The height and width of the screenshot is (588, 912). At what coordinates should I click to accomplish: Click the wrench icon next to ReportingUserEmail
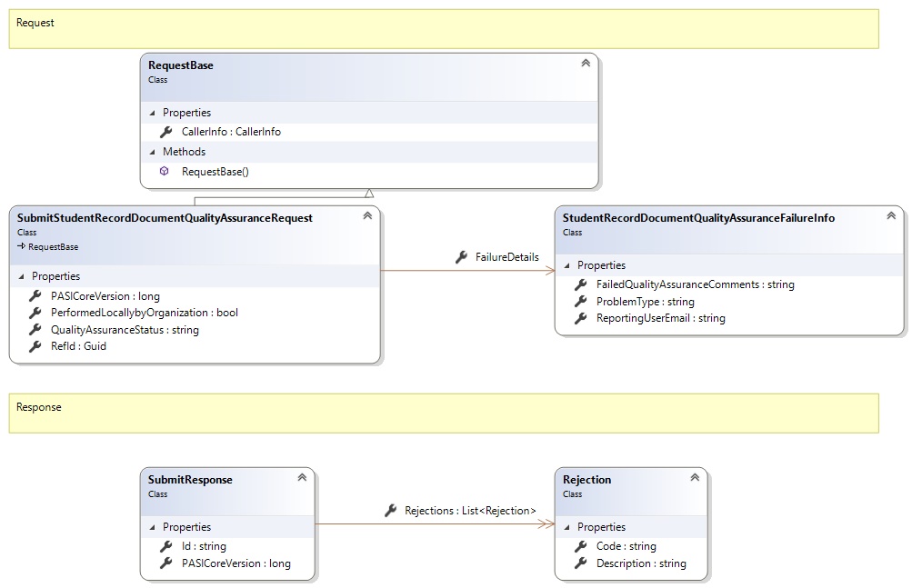coord(580,318)
